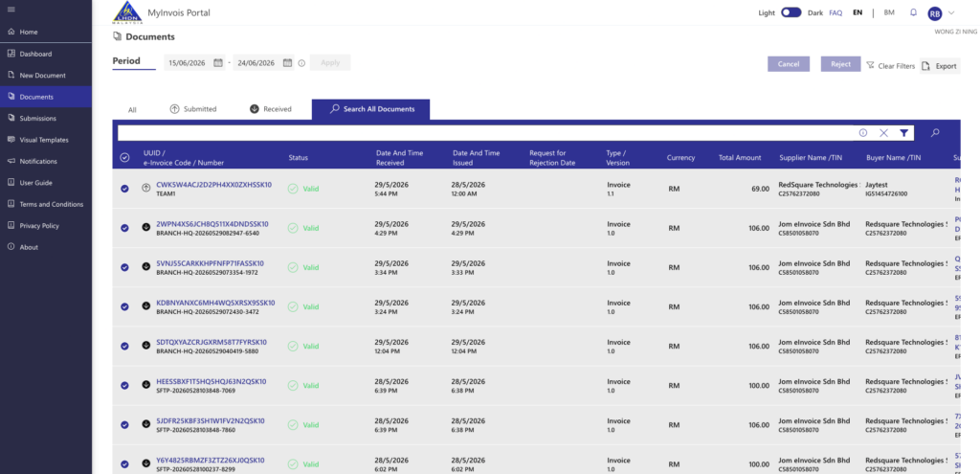Image resolution: width=980 pixels, height=474 pixels.
Task: Click the Dashboard icon in the sidebar
Action: [11, 54]
